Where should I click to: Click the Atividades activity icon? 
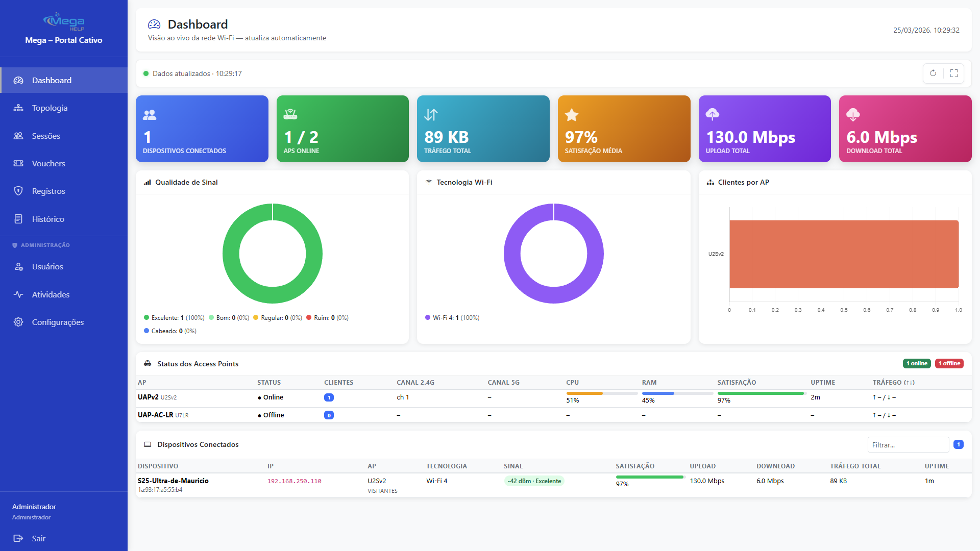pyautogui.click(x=18, y=294)
